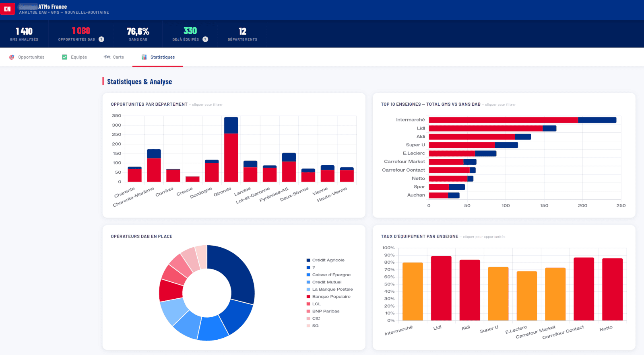The width and height of the screenshot is (644, 355).
Task: Click the Netto equipment rate bar
Action: 613,289
